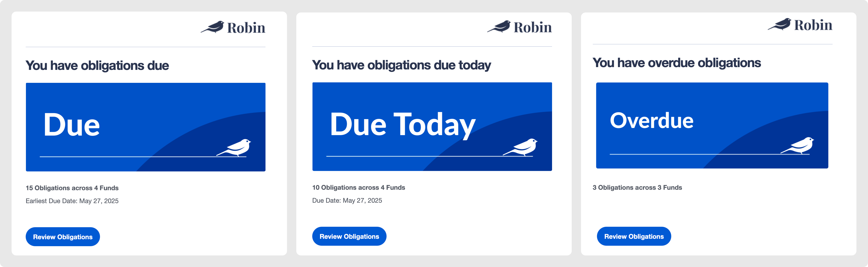
Task: Click the Robin bird logo in Due email
Action: tap(212, 27)
